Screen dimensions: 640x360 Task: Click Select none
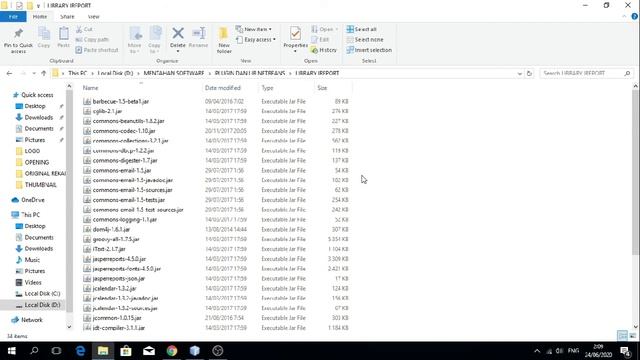365,40
